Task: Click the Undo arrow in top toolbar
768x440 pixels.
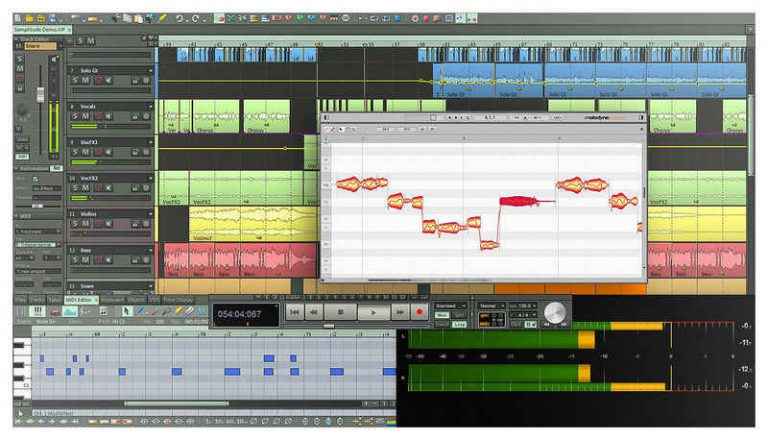Action: click(x=180, y=18)
